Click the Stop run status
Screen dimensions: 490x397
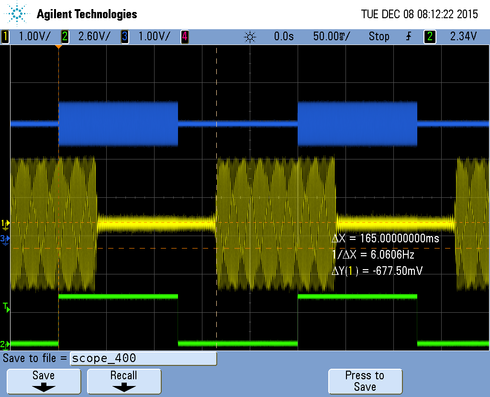379,36
